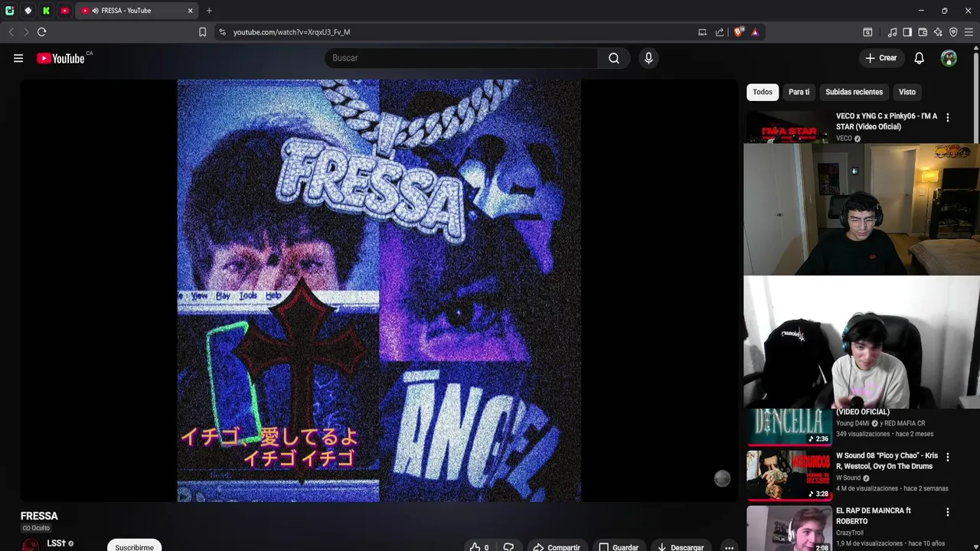Click the round watermark button in player

tap(722, 478)
